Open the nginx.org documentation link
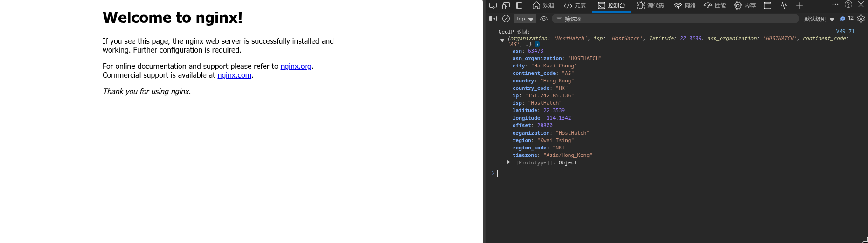 [x=296, y=67]
